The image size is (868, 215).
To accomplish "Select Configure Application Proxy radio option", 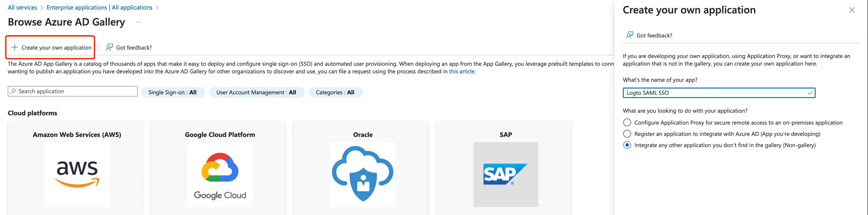I will 627,122.
